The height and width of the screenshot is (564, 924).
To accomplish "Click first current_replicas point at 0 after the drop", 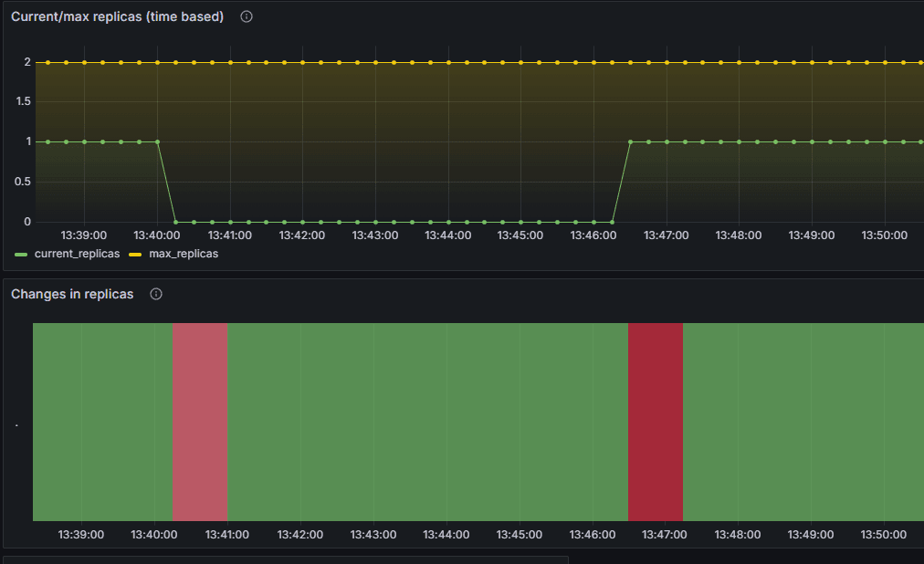I will pyautogui.click(x=175, y=222).
